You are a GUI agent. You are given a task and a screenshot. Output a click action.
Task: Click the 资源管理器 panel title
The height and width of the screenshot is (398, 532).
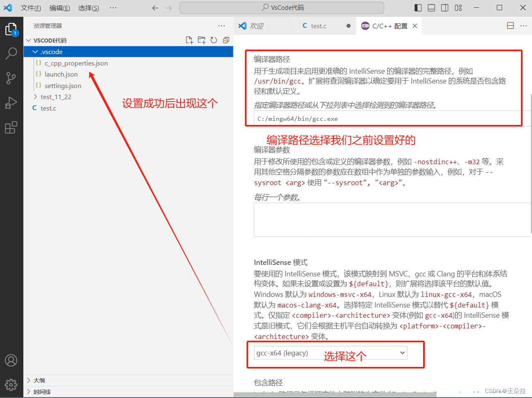coord(48,26)
